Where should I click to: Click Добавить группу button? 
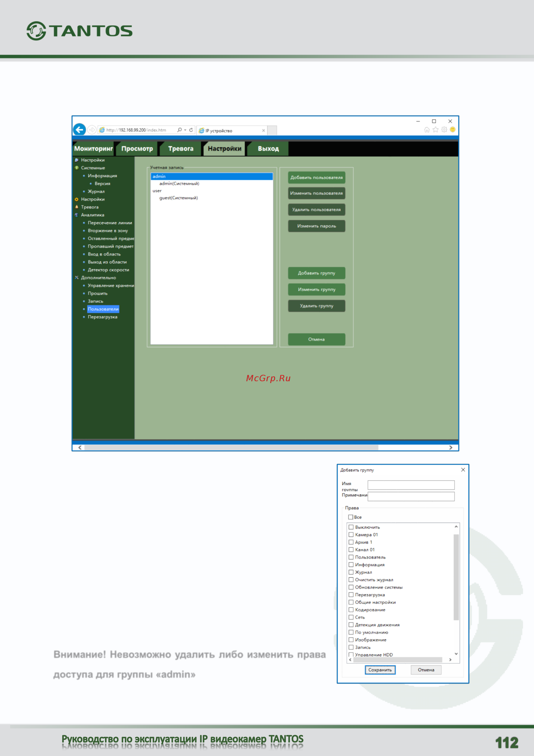point(317,273)
